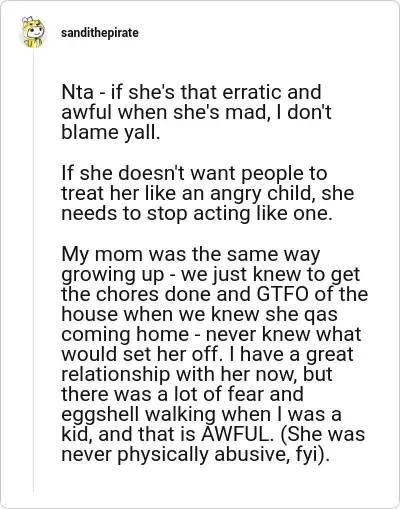Click the "Nta" verdict at the comment start
This screenshot has width=400, height=509.
pos(77,93)
